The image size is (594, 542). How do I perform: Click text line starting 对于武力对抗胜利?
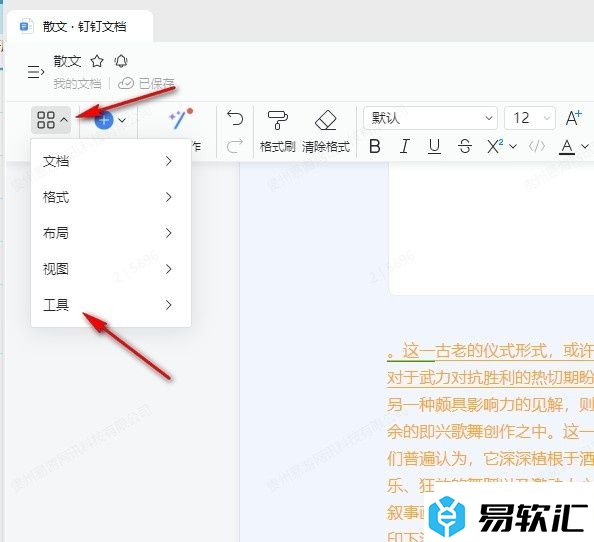(490, 378)
